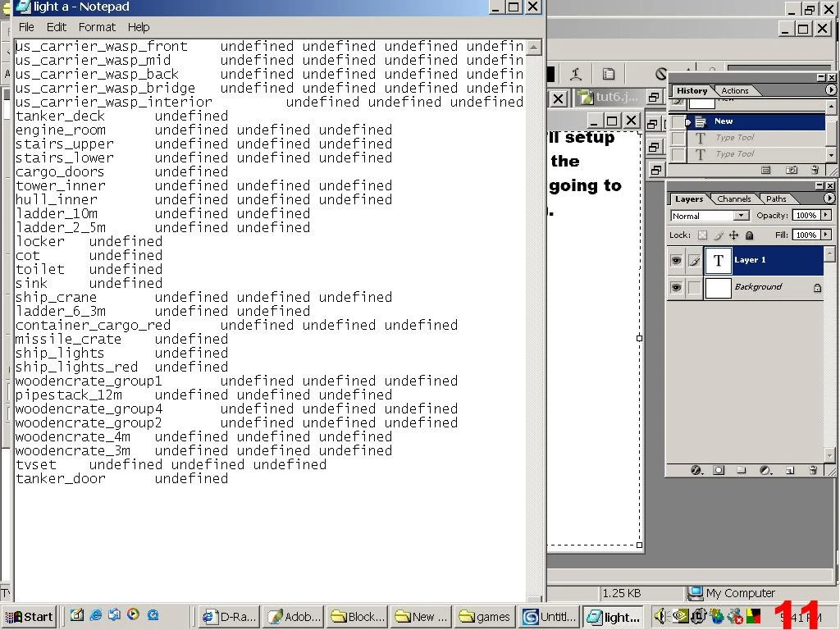Open the games folder taskbar button

click(x=486, y=617)
